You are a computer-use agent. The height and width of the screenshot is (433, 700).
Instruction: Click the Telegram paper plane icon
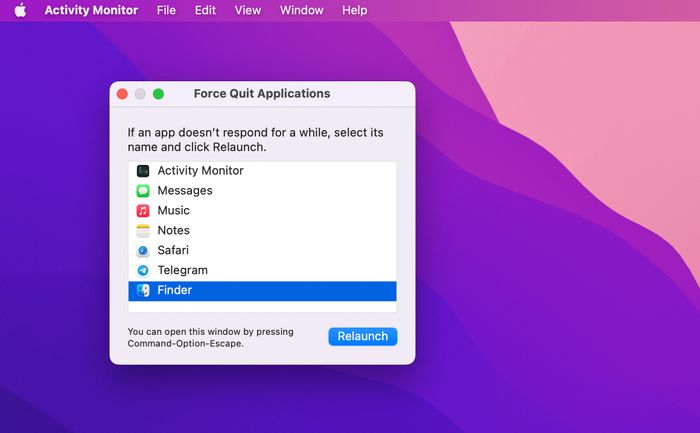143,270
